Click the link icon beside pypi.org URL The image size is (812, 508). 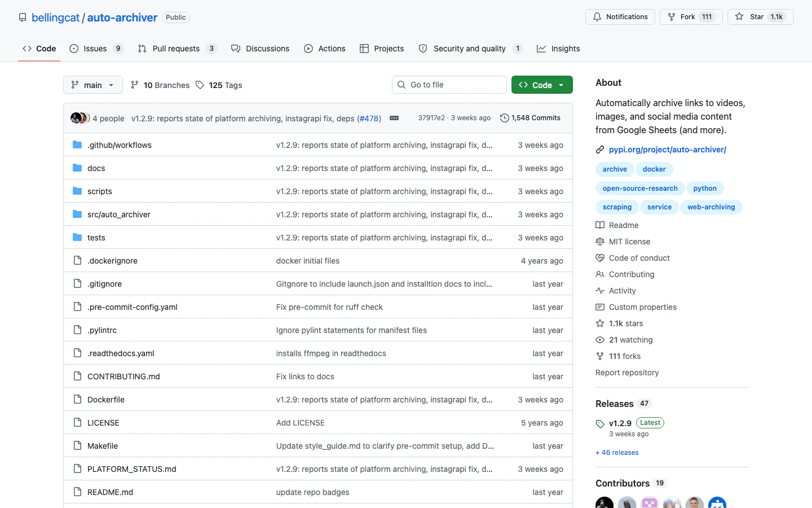coord(600,150)
